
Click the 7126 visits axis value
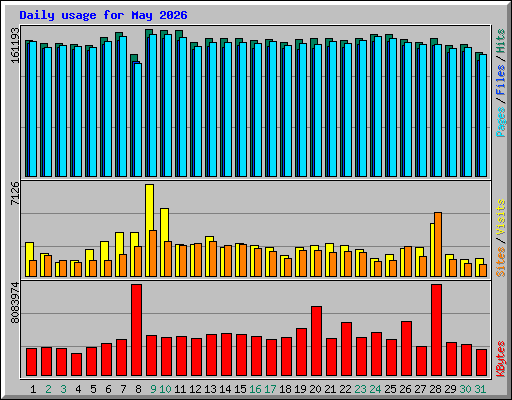15,193
